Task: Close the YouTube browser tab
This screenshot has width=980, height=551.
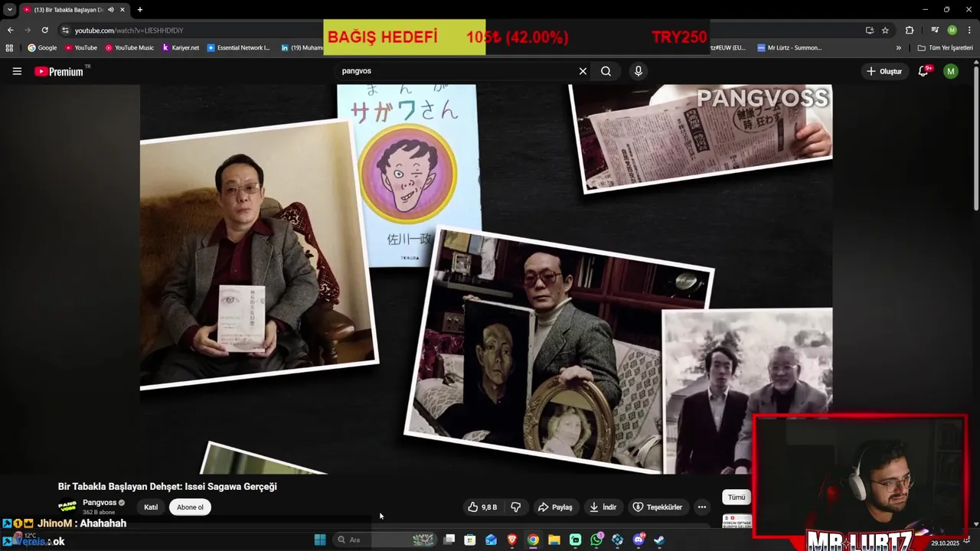Action: [x=122, y=10]
